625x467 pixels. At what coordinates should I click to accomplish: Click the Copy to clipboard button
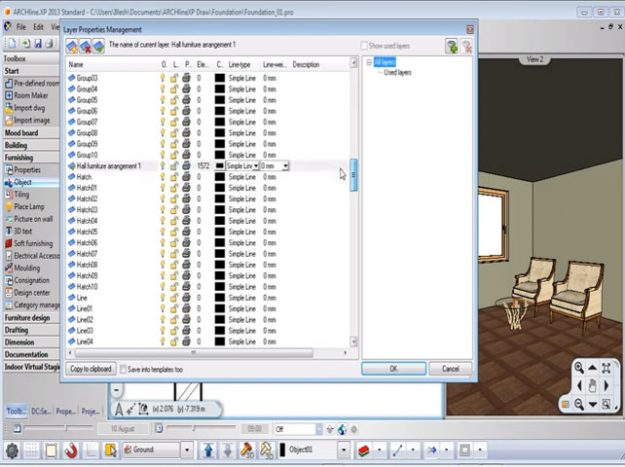91,369
